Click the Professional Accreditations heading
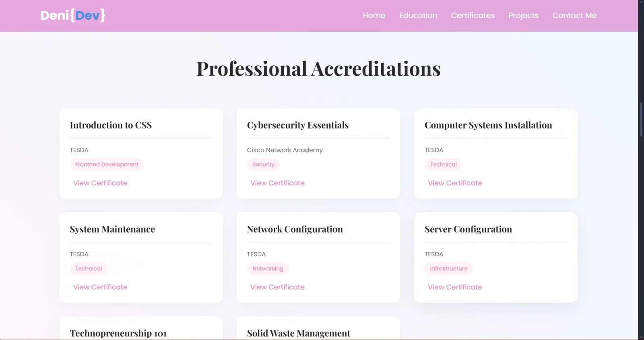The image size is (644, 340). point(318,69)
